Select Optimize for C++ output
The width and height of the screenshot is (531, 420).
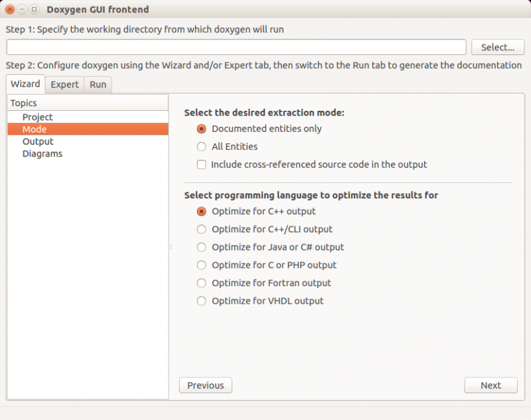click(x=202, y=212)
